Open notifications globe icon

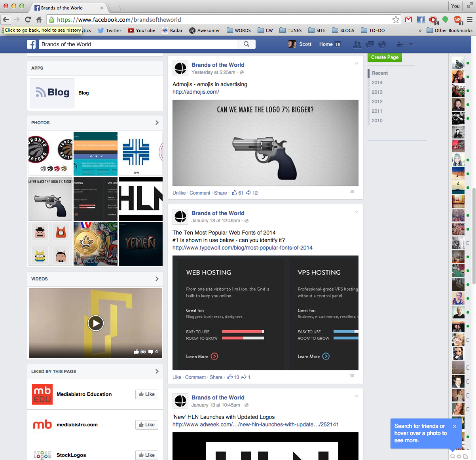[x=382, y=44]
